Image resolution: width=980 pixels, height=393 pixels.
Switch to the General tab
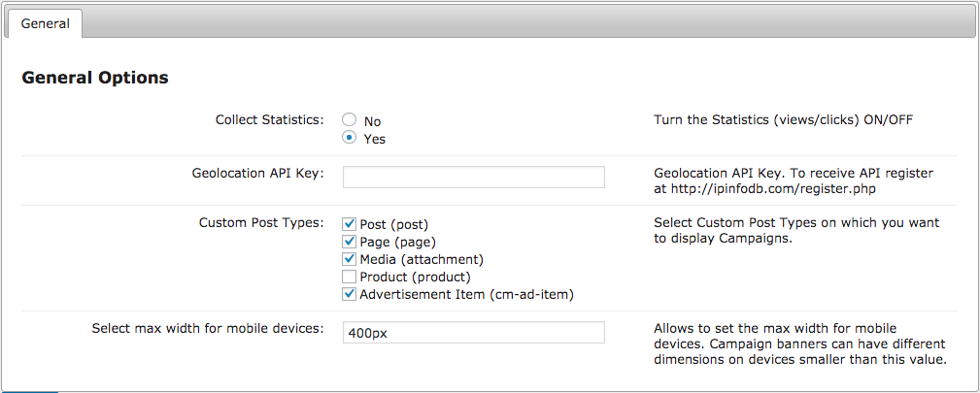click(x=45, y=24)
